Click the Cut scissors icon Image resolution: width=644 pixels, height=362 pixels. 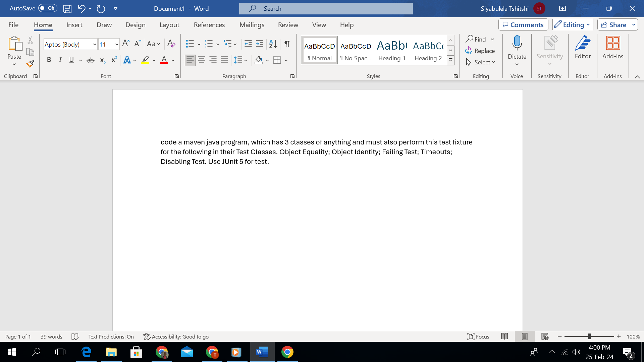tap(30, 40)
